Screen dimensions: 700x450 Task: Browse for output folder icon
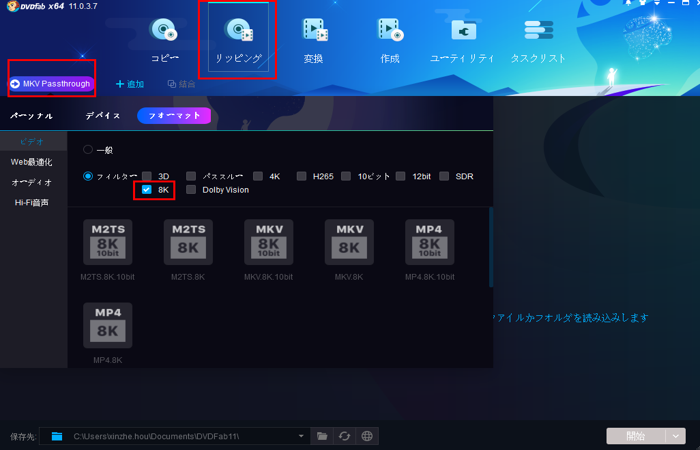coord(322,436)
